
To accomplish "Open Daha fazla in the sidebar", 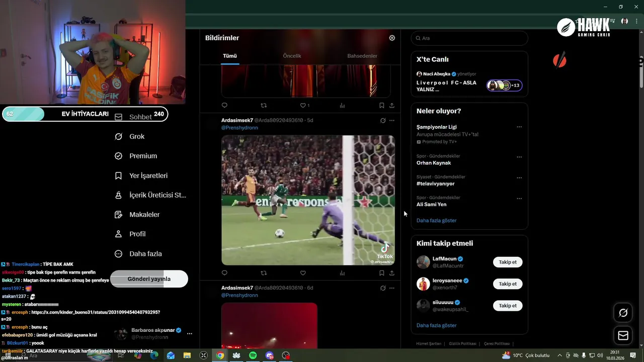I will (x=138, y=254).
